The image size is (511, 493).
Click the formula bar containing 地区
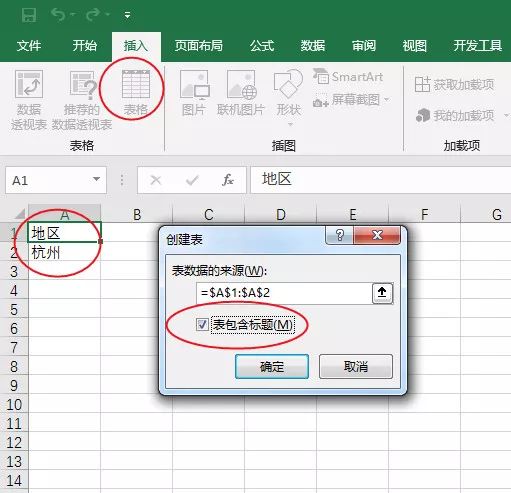coord(381,180)
